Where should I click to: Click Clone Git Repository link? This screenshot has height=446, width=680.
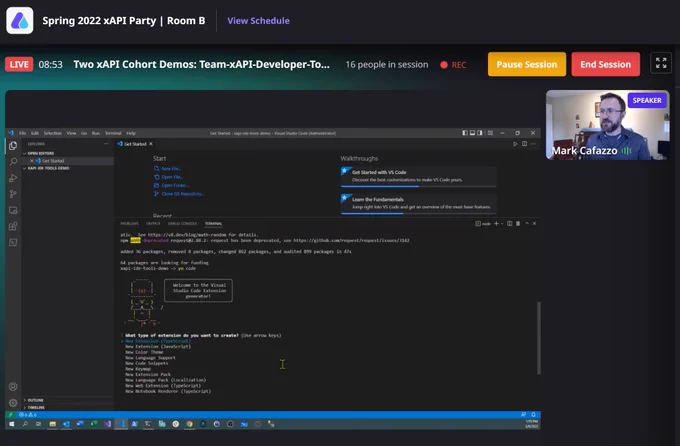point(179,194)
